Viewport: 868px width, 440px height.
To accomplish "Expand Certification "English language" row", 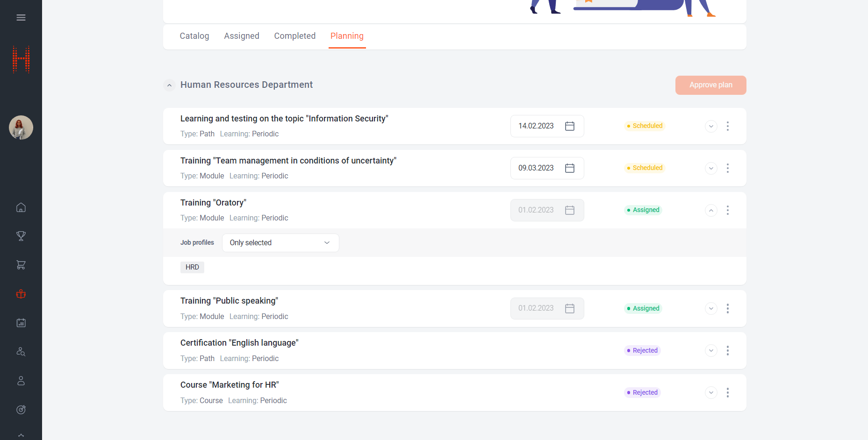I will (x=710, y=350).
